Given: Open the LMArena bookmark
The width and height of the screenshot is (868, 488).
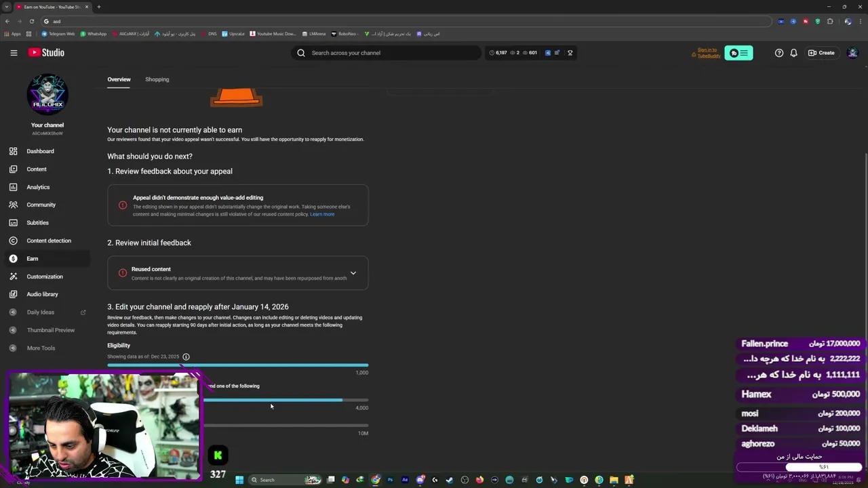Looking at the screenshot, I should 314,34.
